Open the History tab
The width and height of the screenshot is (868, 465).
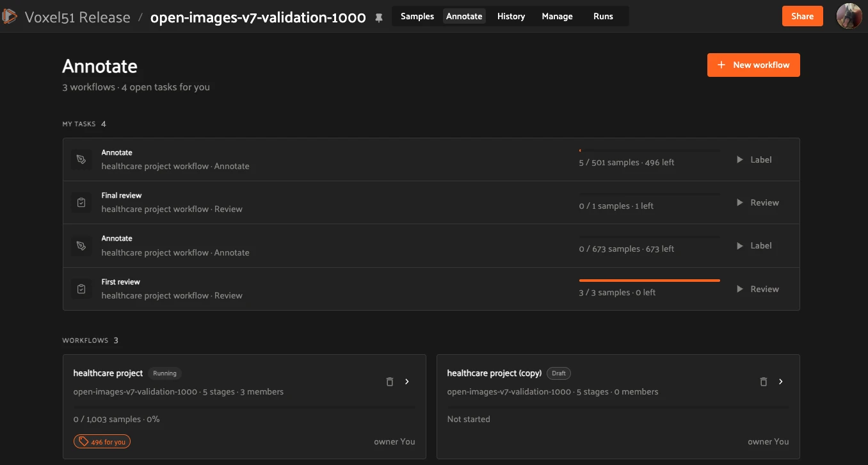pyautogui.click(x=511, y=17)
